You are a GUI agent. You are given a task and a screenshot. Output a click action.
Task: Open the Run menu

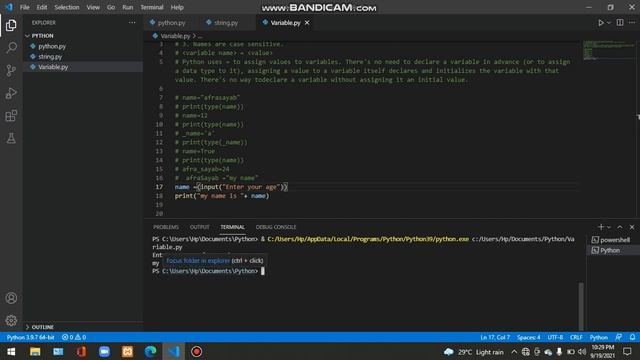point(128,7)
